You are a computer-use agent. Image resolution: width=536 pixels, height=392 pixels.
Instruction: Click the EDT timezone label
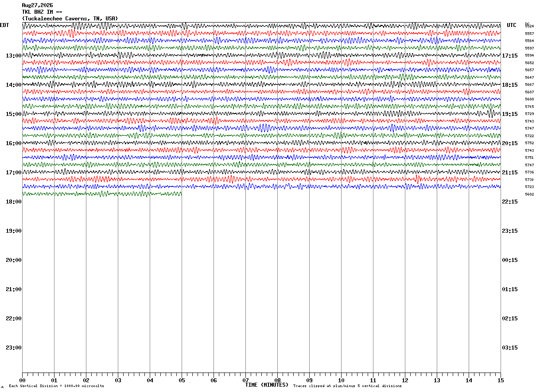4,25
